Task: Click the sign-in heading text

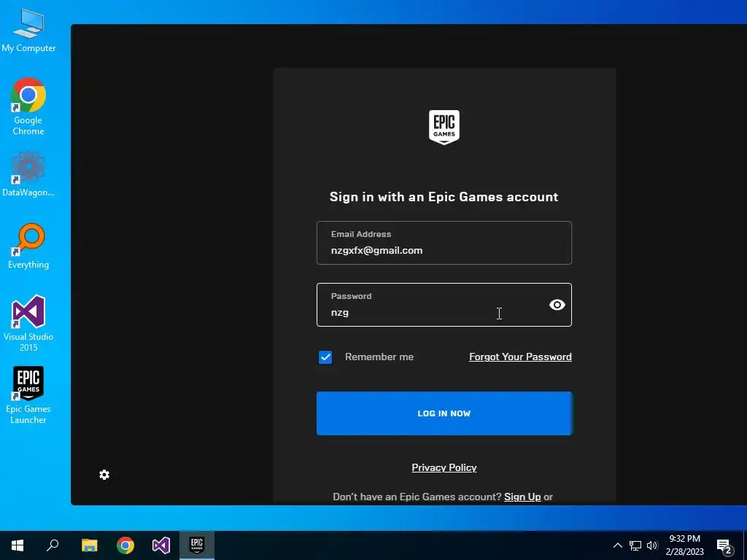Action: point(444,197)
